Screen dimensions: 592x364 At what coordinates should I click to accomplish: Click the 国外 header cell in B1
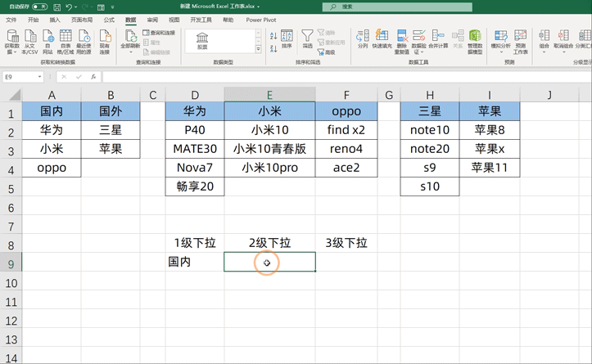tap(111, 111)
